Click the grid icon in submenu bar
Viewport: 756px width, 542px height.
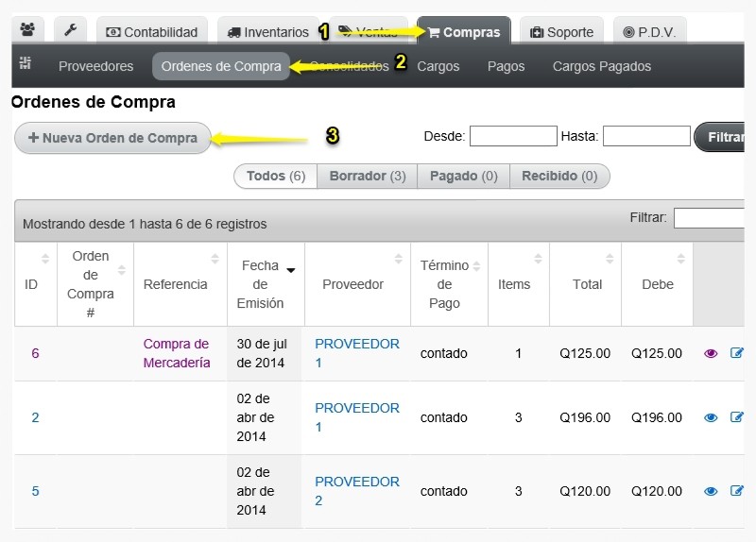[x=26, y=63]
